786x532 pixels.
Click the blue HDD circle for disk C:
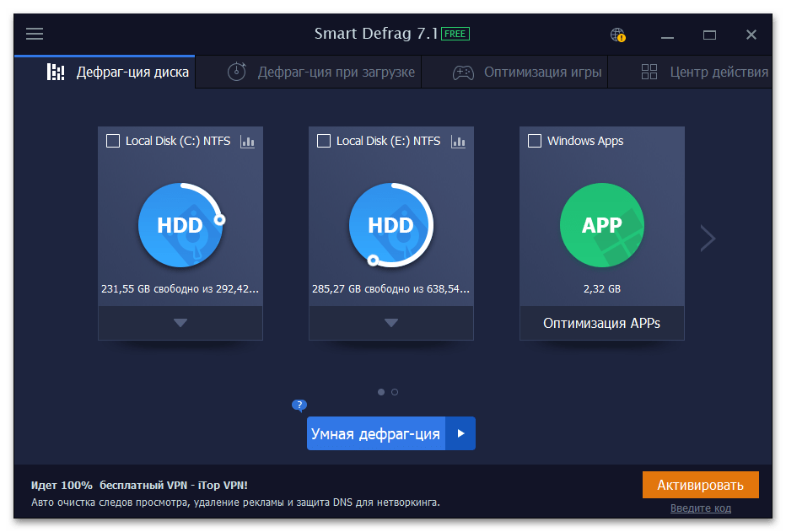(x=180, y=225)
